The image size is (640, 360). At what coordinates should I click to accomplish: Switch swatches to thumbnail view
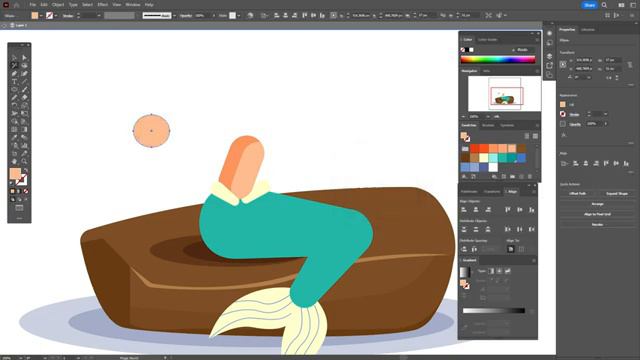[x=535, y=136]
